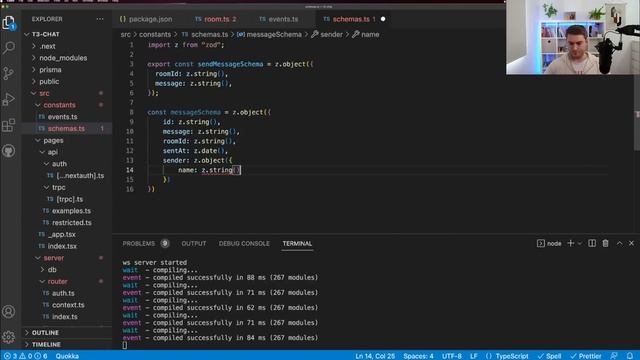The height and width of the screenshot is (360, 640).
Task: Change indentation via Spaces: 4
Action: [418, 356]
